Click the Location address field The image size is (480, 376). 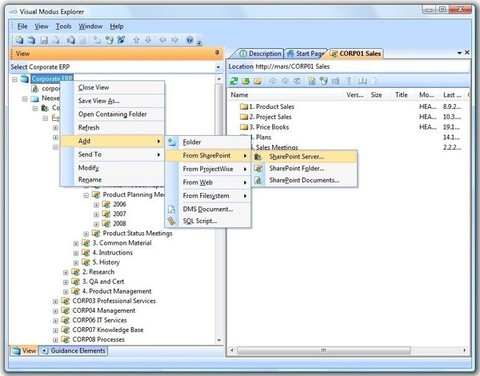coord(361,67)
